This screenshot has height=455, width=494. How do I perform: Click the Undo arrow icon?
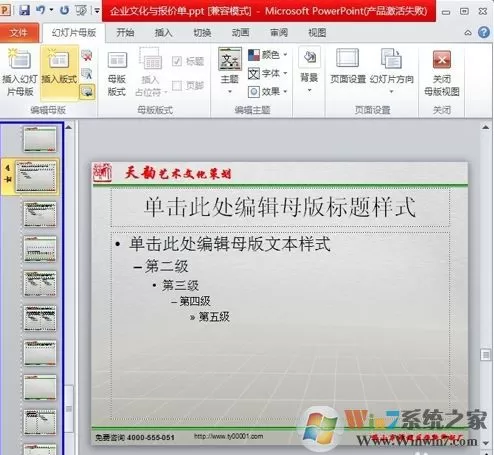(x=41, y=10)
